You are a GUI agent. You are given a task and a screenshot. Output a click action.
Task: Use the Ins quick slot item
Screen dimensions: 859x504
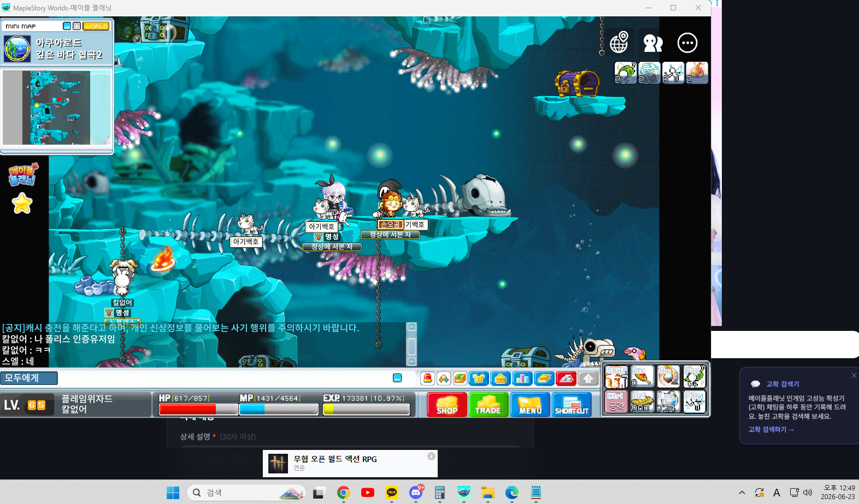click(642, 377)
